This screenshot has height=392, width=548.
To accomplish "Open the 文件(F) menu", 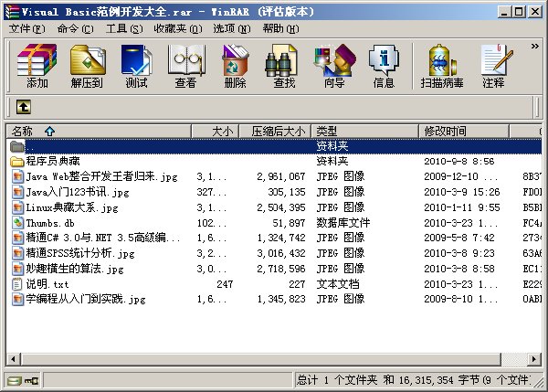I will pos(26,28).
